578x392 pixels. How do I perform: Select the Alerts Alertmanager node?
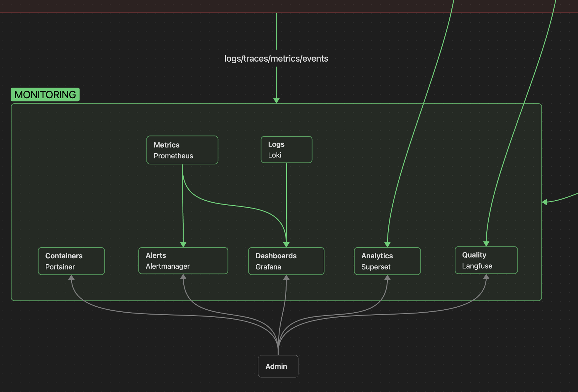[x=183, y=261]
